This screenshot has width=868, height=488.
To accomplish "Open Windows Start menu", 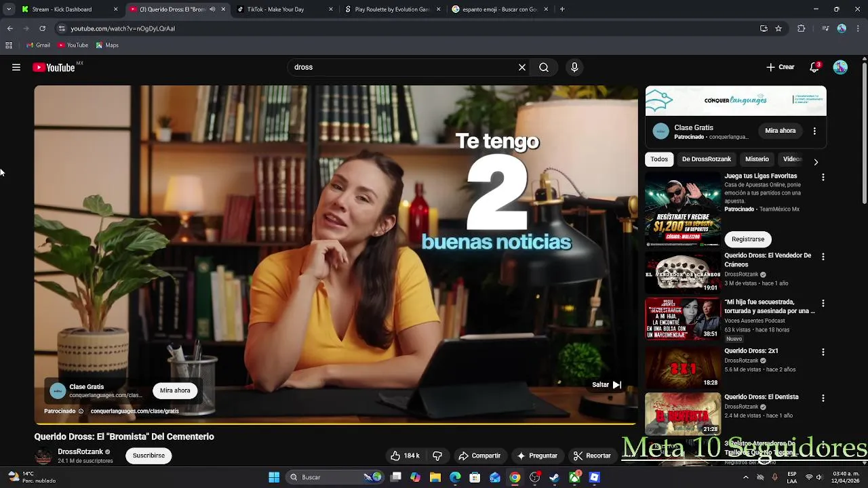I will point(274,477).
